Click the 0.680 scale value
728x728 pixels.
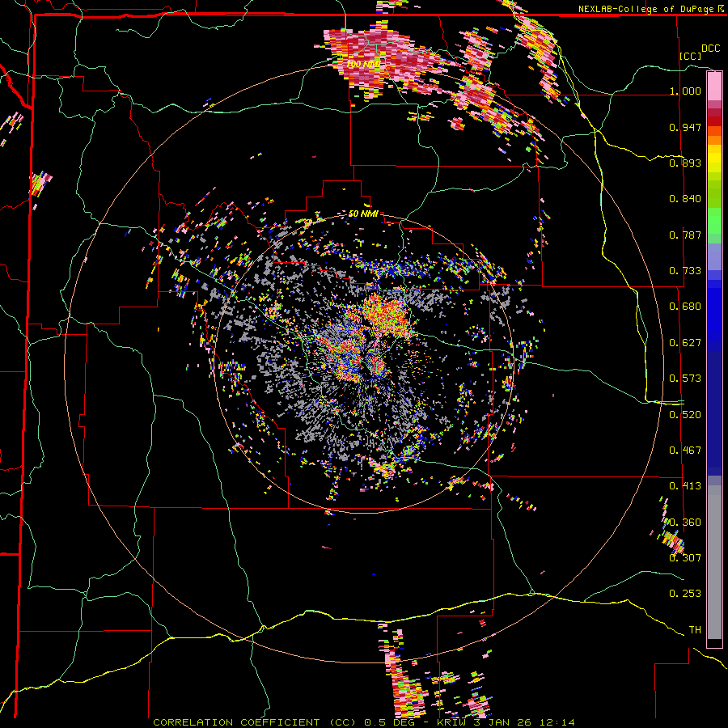pos(685,307)
